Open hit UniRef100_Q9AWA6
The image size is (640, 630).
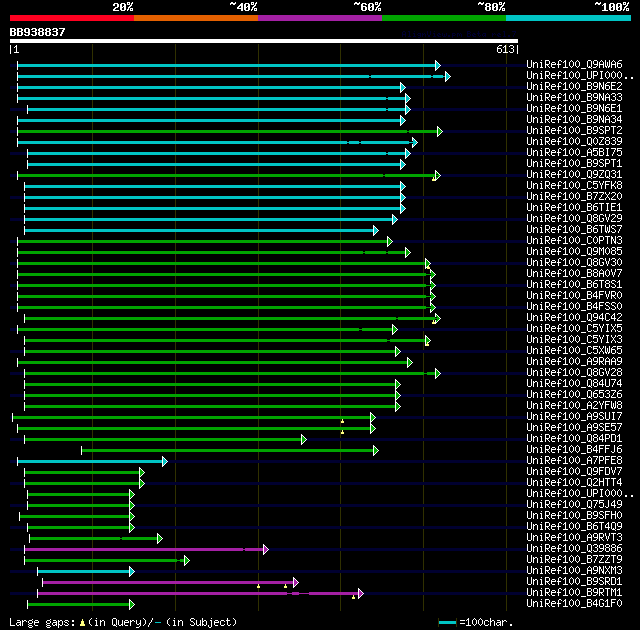pos(574,64)
